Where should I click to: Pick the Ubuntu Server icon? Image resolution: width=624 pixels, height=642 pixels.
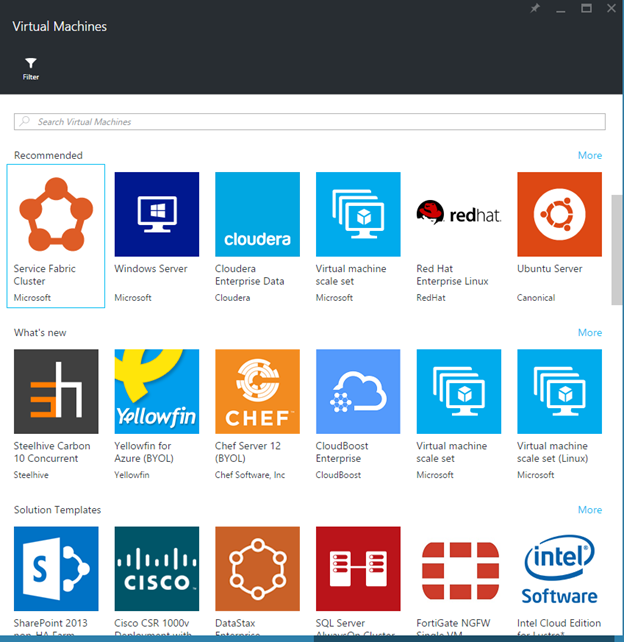tap(560, 214)
